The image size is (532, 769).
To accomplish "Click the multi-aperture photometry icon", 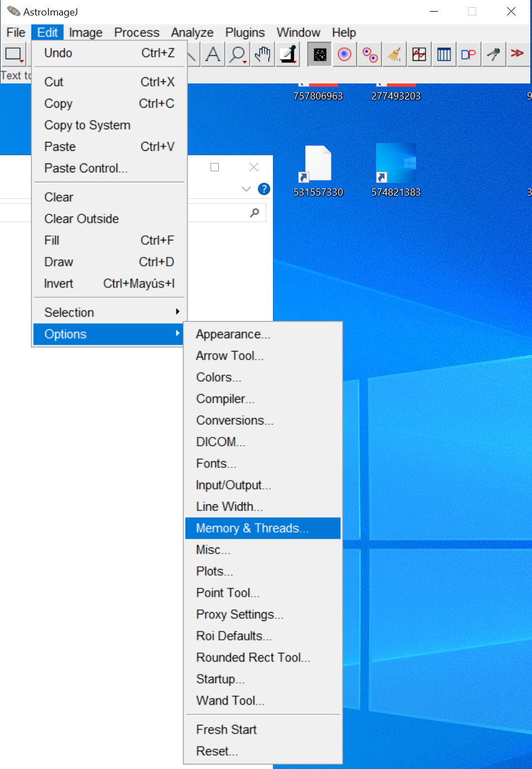I will pyautogui.click(x=370, y=54).
